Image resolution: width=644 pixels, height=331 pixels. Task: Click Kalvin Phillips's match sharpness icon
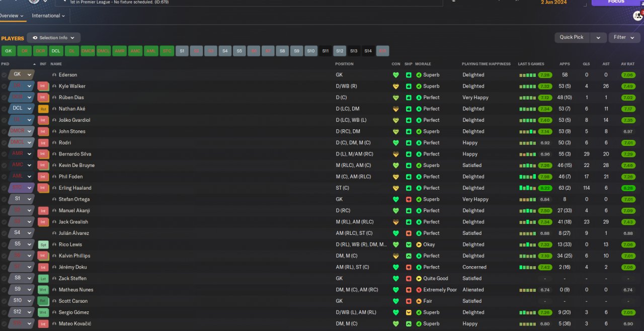tap(409, 256)
